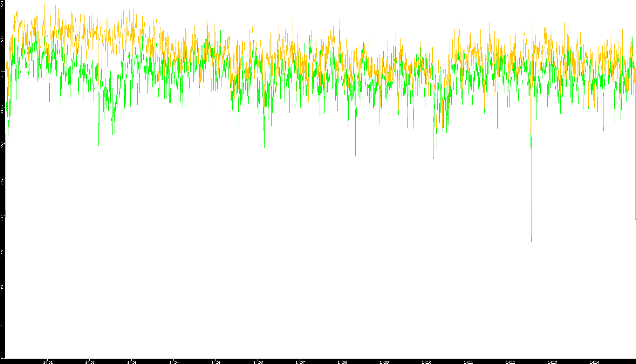This screenshot has width=636, height=364.
Task: Click the 1776 vertical axis label
Action: tap(2, 253)
